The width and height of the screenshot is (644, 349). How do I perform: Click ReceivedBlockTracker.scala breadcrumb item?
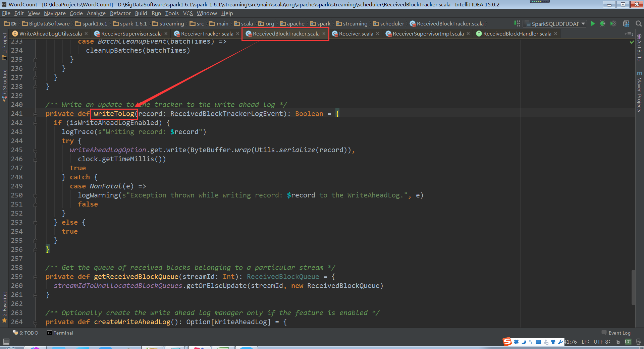click(x=447, y=24)
